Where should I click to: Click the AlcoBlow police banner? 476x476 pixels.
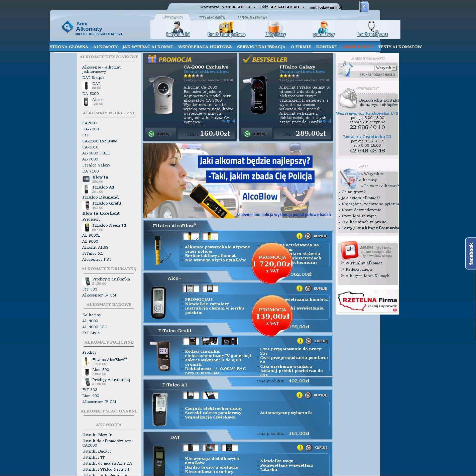tap(238, 181)
